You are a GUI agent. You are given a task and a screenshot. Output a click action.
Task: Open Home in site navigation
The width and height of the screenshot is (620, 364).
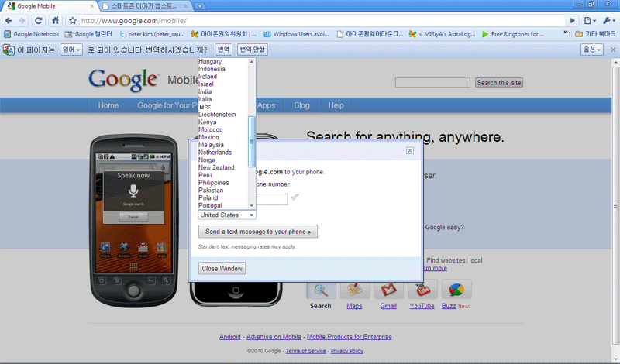click(108, 105)
